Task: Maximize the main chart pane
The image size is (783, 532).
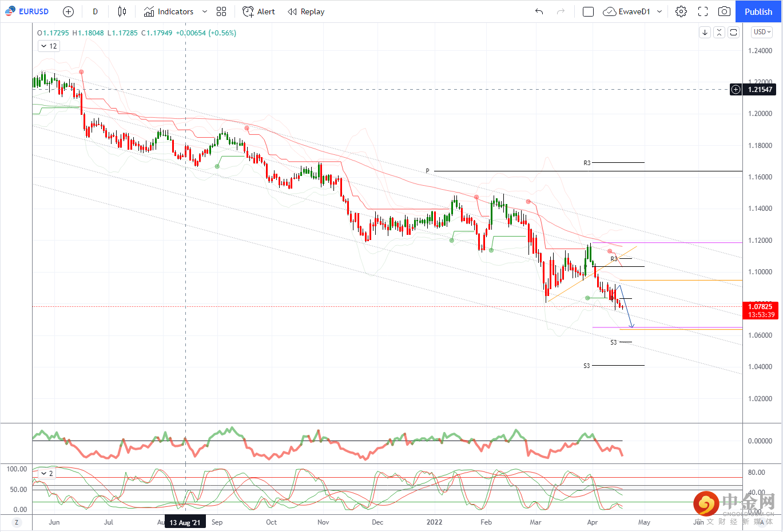Action: pyautogui.click(x=733, y=33)
